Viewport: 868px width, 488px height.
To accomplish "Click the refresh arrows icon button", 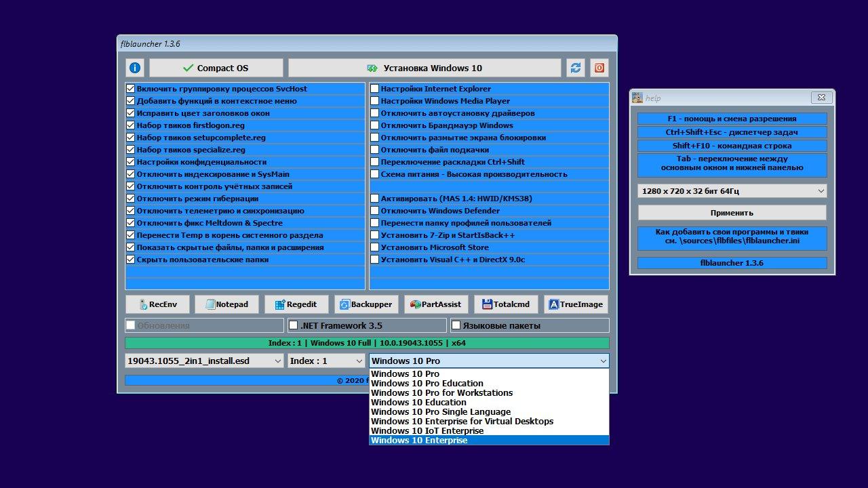I will 575,68.
